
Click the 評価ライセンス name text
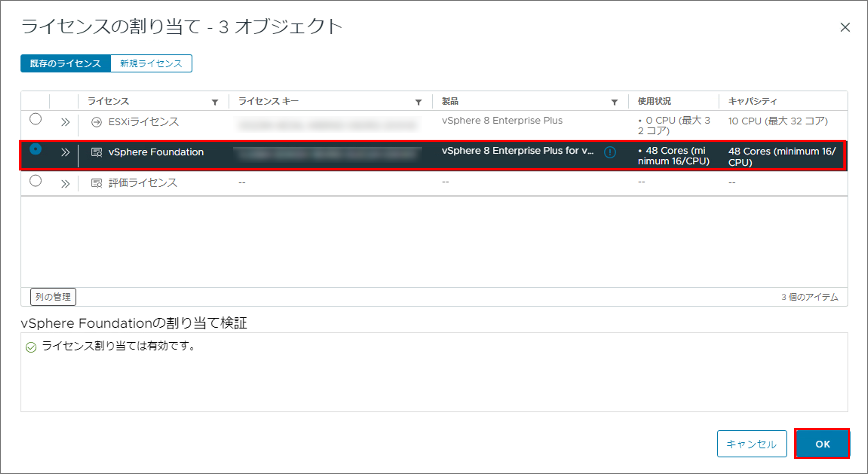(143, 183)
